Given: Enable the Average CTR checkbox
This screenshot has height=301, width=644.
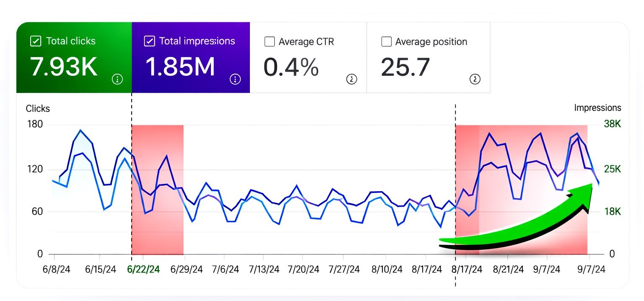Looking at the screenshot, I should pos(270,42).
